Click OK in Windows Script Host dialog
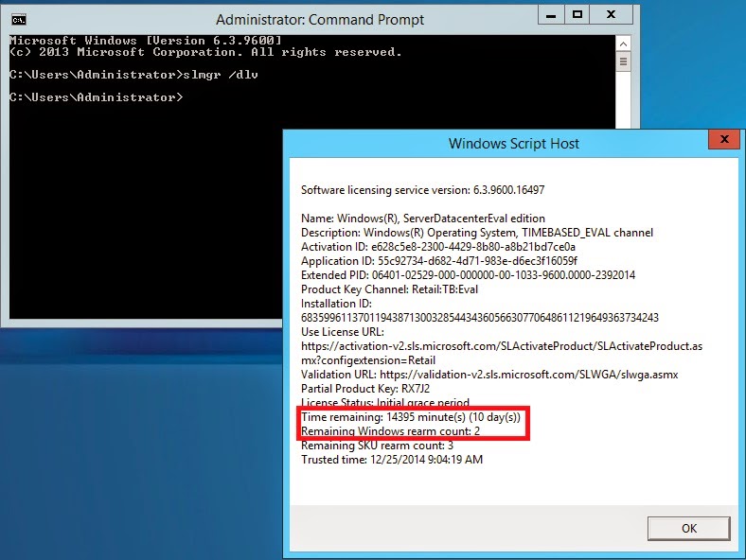The width and height of the screenshot is (746, 560). [x=688, y=528]
